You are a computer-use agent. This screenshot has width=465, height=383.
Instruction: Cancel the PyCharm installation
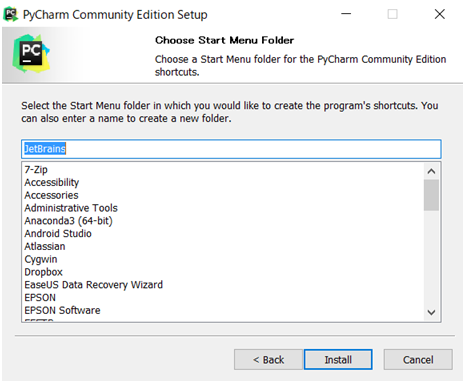tap(418, 360)
